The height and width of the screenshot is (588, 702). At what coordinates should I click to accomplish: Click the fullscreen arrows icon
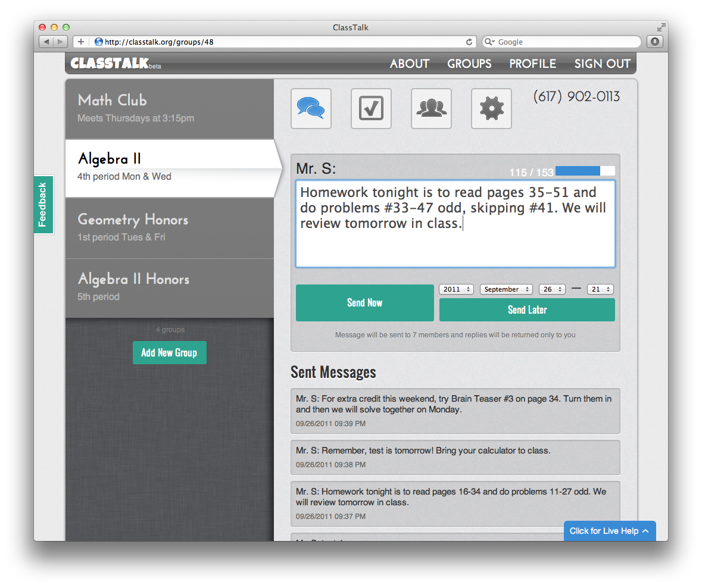pyautogui.click(x=661, y=27)
